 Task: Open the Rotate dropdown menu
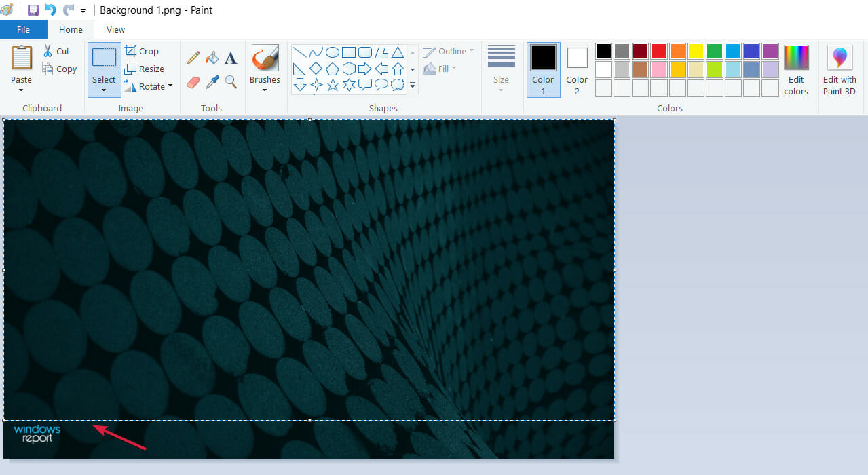tap(170, 86)
